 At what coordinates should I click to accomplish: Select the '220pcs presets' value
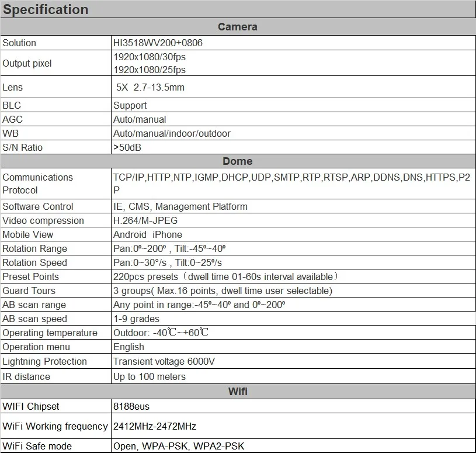pos(225,276)
